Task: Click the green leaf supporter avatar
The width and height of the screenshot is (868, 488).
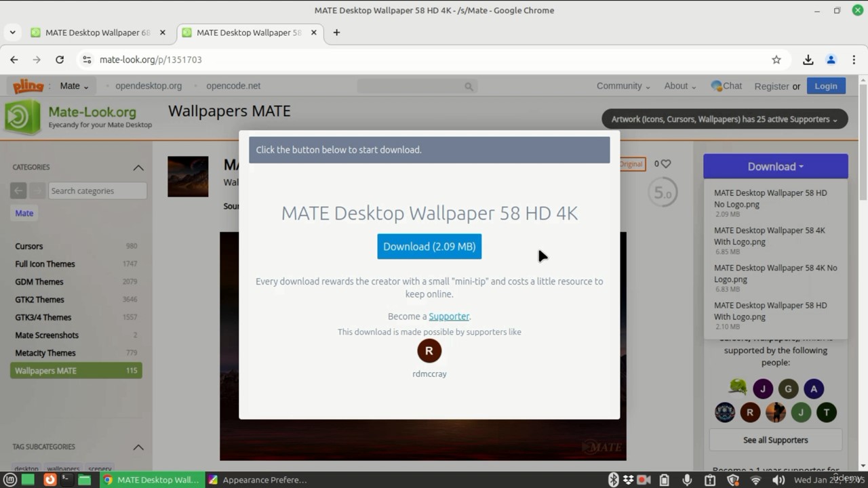Action: click(x=738, y=388)
